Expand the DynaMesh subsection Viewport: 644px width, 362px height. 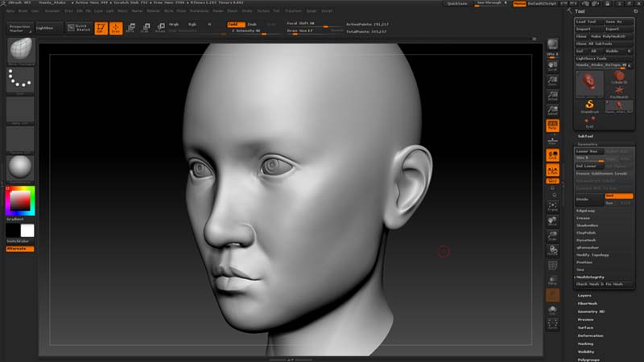(586, 240)
